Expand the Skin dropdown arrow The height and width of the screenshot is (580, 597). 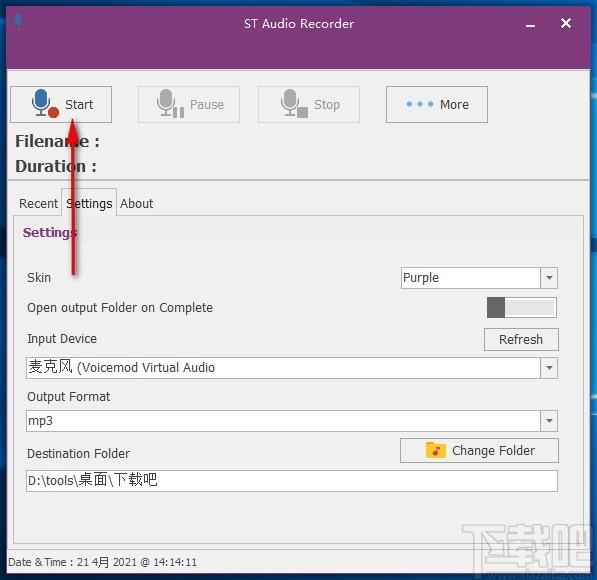pyautogui.click(x=549, y=278)
